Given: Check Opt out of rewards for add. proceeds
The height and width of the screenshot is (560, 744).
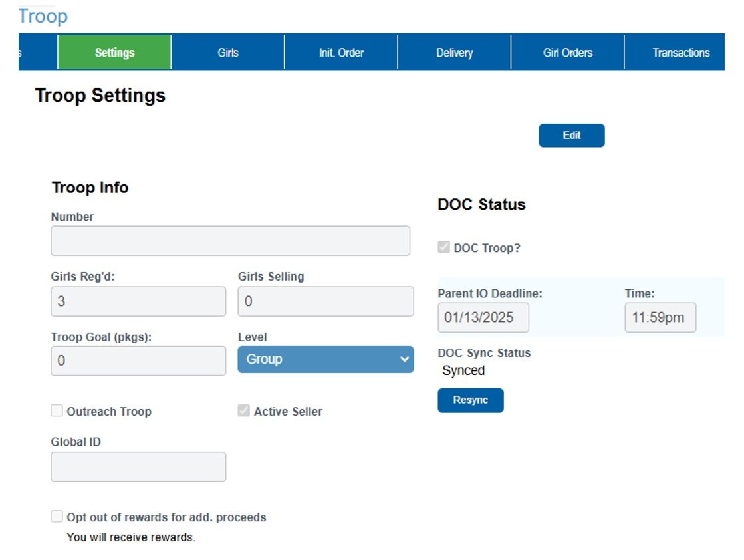Looking at the screenshot, I should click(57, 517).
